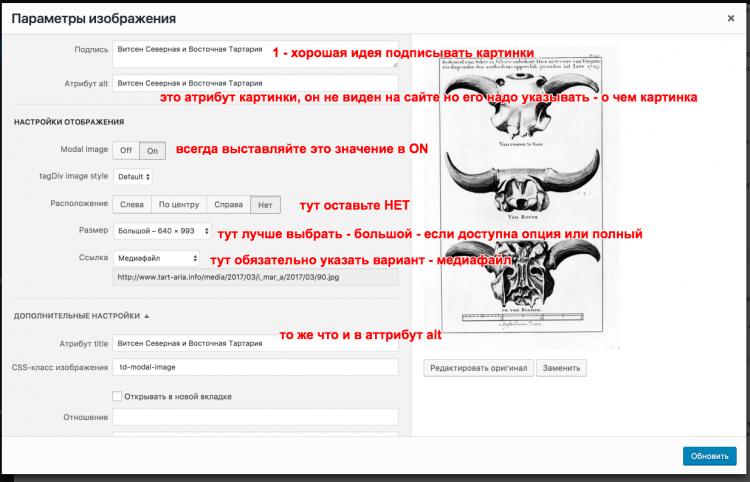
Task: Click the Настройки отображения heading
Action: coord(69,122)
